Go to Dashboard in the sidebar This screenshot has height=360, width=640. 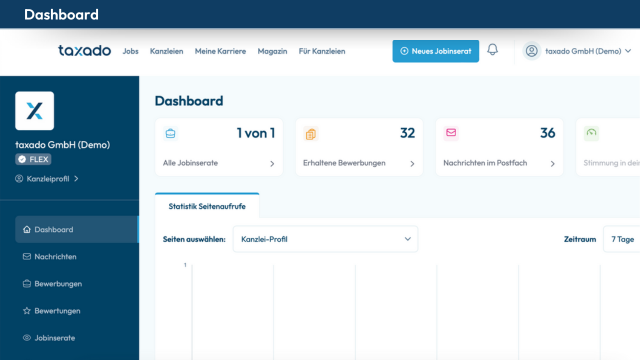pyautogui.click(x=77, y=229)
